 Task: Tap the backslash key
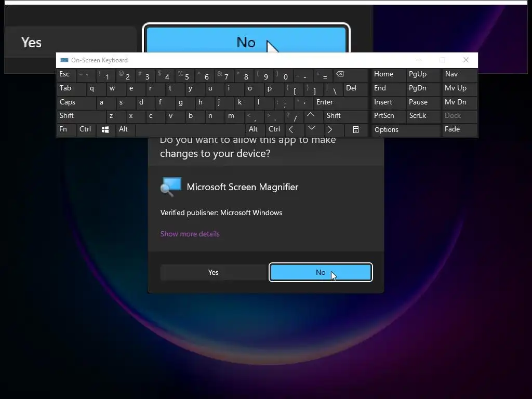click(x=333, y=89)
